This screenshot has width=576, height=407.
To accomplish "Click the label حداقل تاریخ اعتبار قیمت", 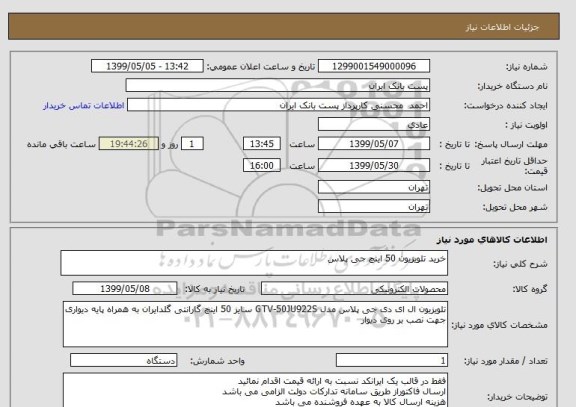I will click(514, 166).
